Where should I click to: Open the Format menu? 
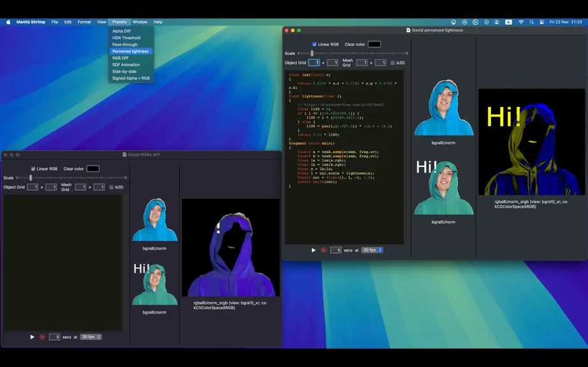tap(84, 22)
